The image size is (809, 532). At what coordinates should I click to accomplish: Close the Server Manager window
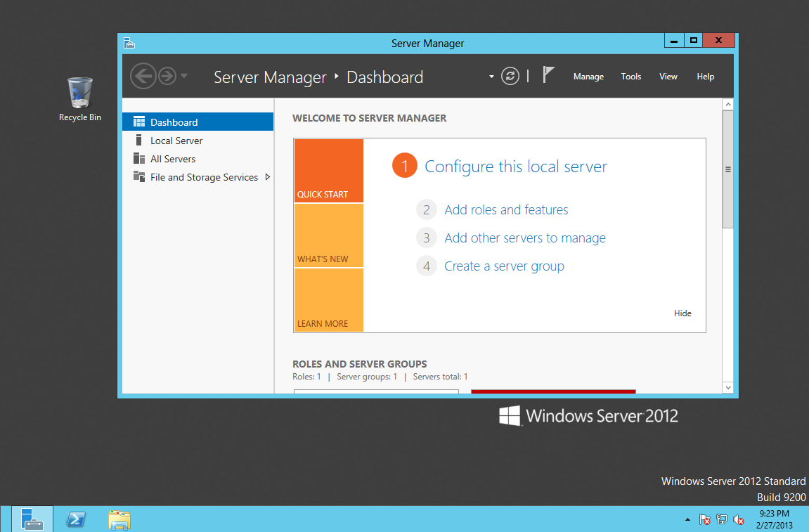(x=718, y=40)
